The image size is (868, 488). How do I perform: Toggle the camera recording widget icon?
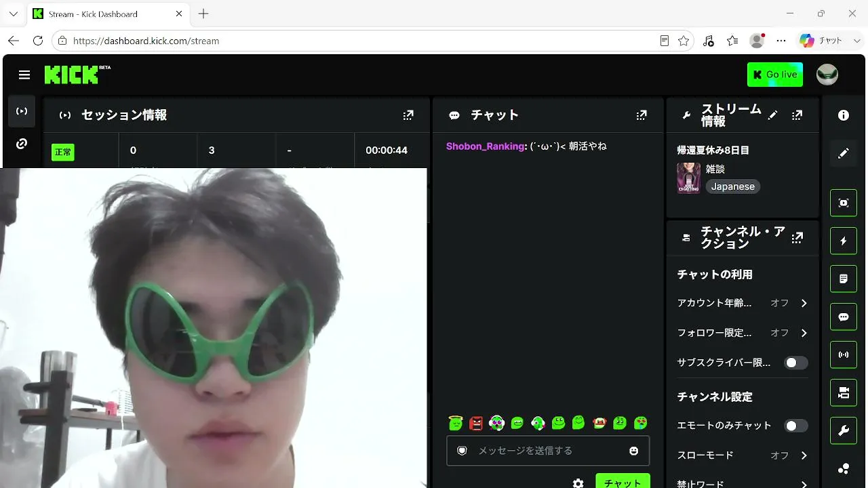(844, 392)
